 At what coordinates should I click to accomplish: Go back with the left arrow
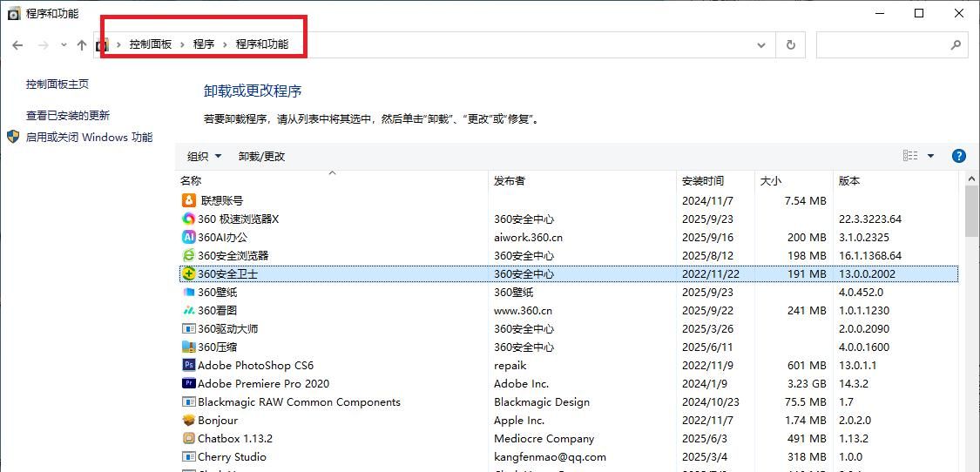coord(17,45)
